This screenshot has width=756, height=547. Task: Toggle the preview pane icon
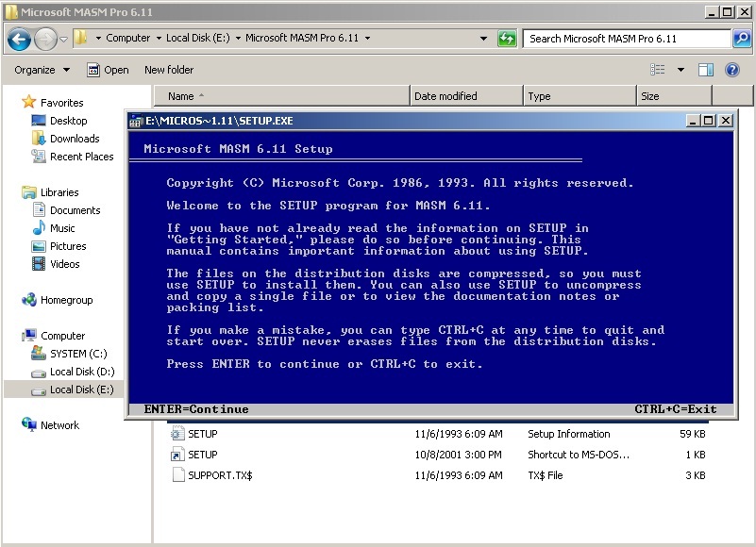coord(706,70)
